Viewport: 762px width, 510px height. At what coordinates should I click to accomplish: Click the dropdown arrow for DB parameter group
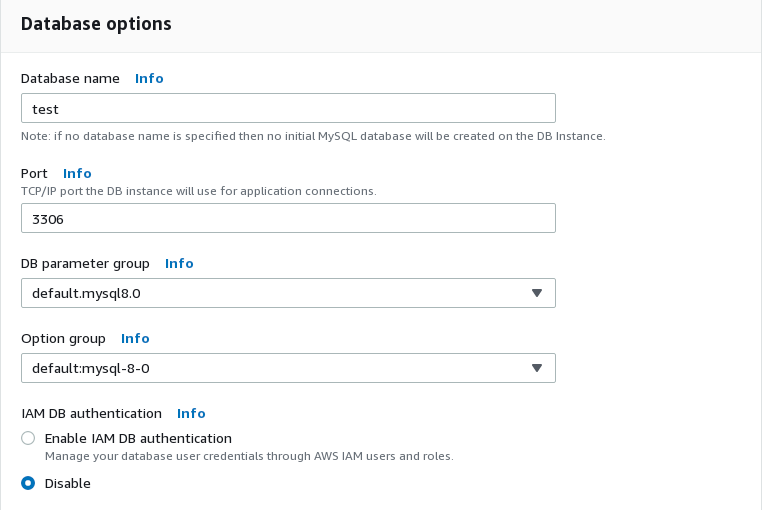coord(537,293)
